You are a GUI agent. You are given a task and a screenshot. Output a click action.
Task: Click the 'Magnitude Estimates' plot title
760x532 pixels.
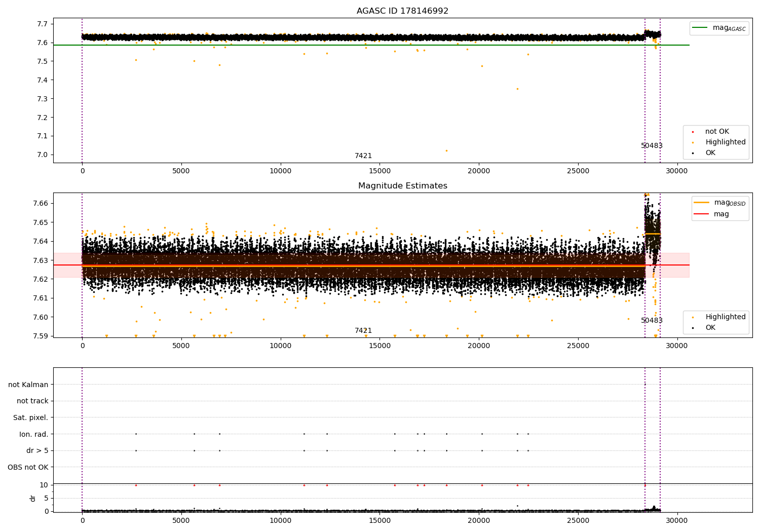point(402,186)
